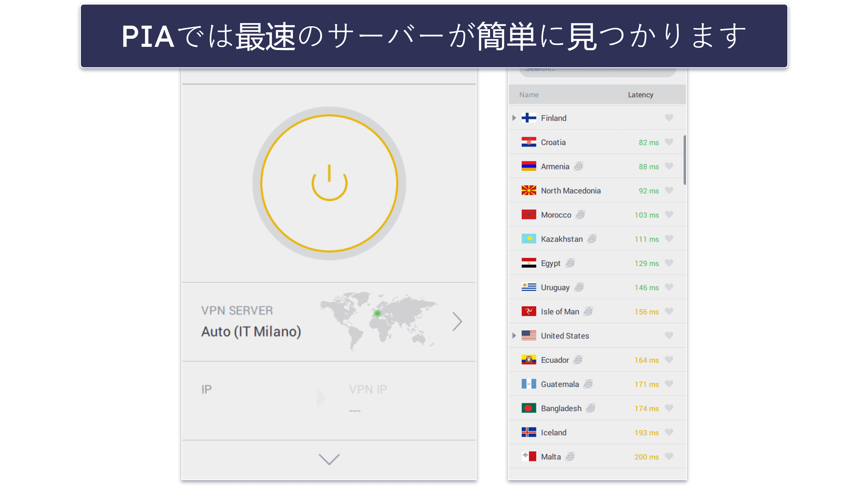This screenshot has height=487, width=868.
Task: Click Morocco's geo-located globe icon
Action: (580, 215)
